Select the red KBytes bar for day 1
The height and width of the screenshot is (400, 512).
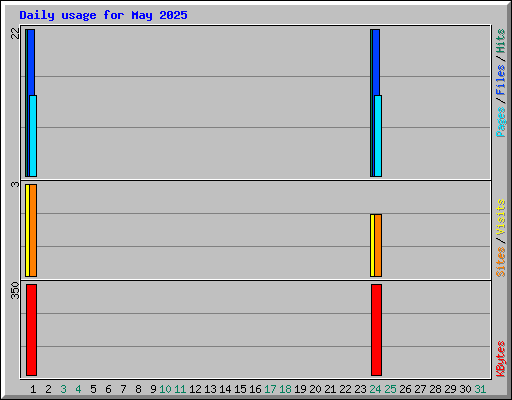tap(31, 330)
